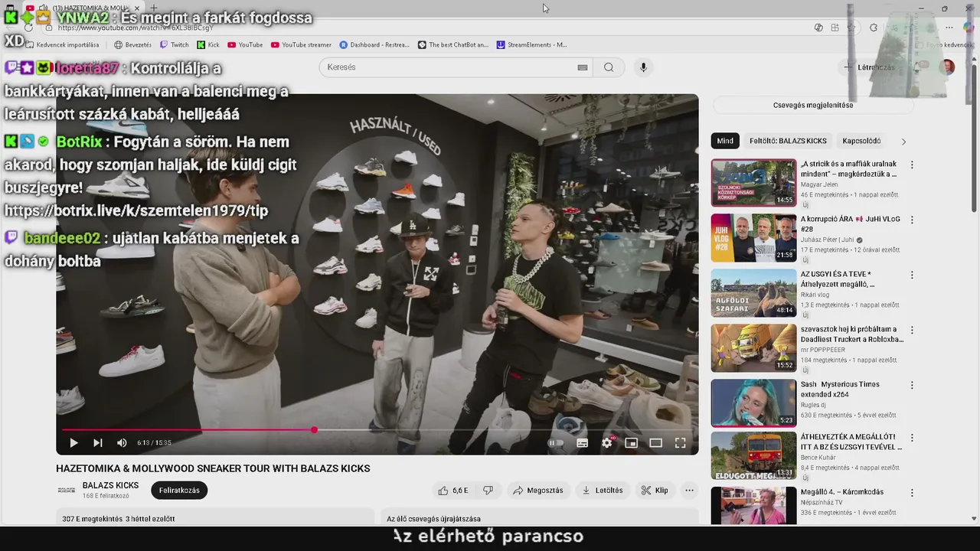
Task: Click the browser address bar URL
Action: (x=136, y=28)
